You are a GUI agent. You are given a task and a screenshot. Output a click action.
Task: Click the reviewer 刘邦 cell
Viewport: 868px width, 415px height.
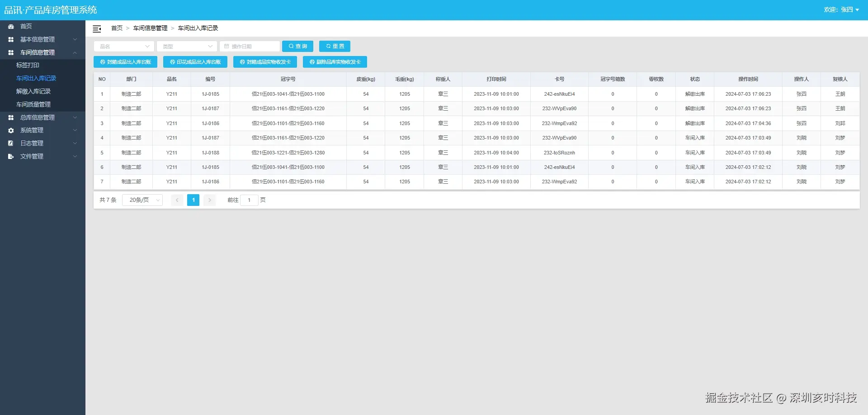[x=840, y=124]
